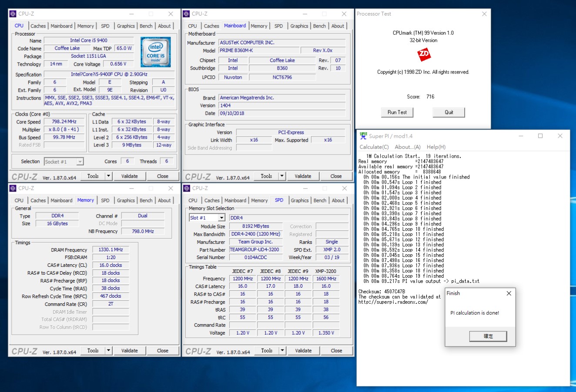The width and height of the screenshot is (576, 392).
Task: Click Core Speed value 798.24 MHz
Action: tap(64, 122)
